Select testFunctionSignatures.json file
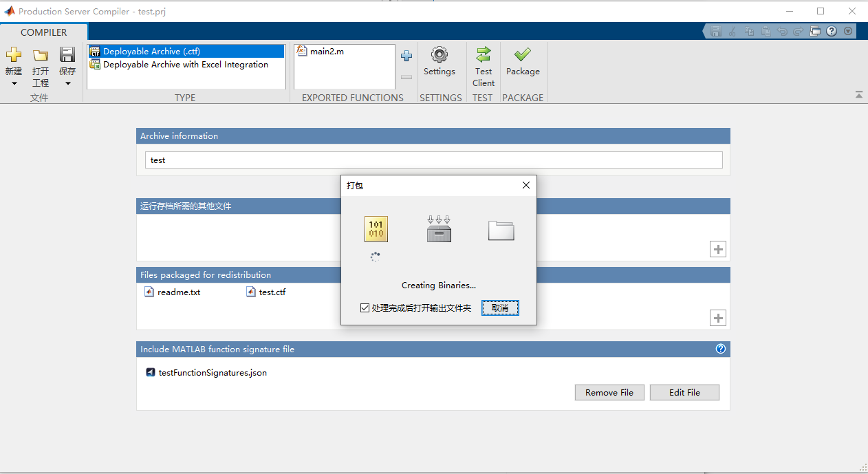Screen dimensions: 868x474 click(x=206, y=373)
